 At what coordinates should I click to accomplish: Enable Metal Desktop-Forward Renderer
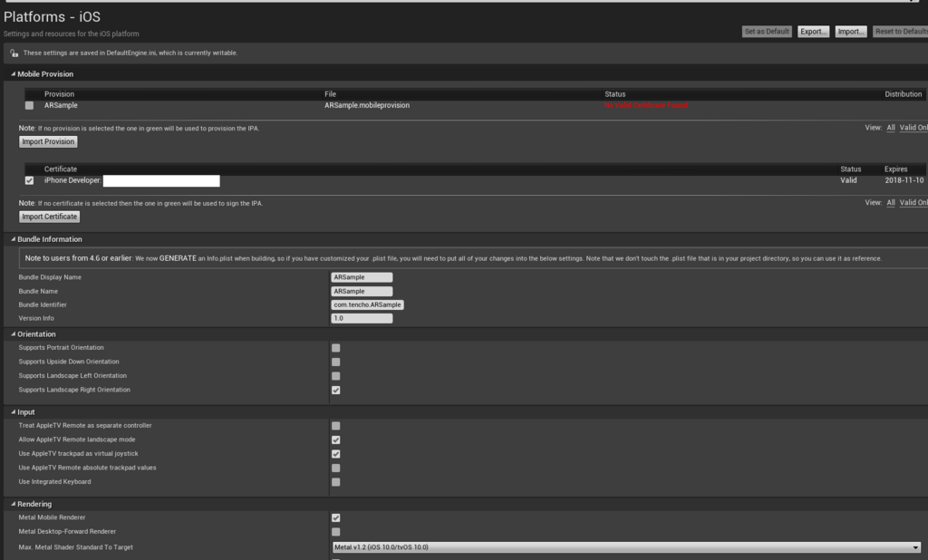tap(335, 532)
